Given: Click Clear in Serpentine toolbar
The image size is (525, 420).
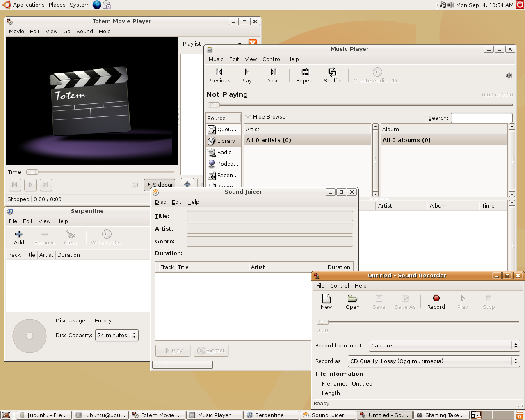Looking at the screenshot, I should [x=71, y=237].
